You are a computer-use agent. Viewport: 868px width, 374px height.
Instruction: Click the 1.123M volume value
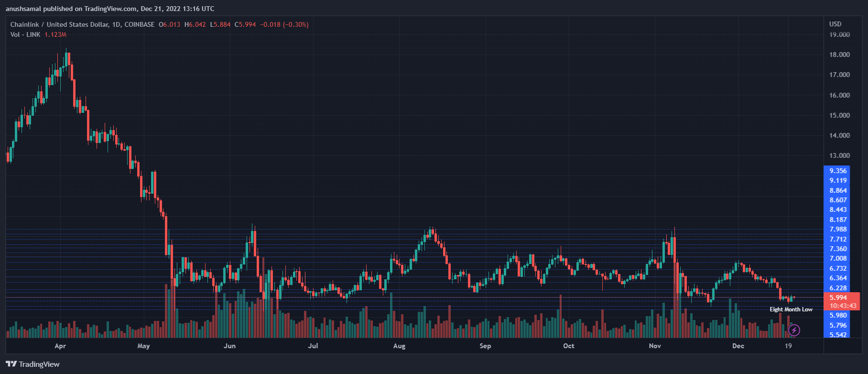[55, 34]
